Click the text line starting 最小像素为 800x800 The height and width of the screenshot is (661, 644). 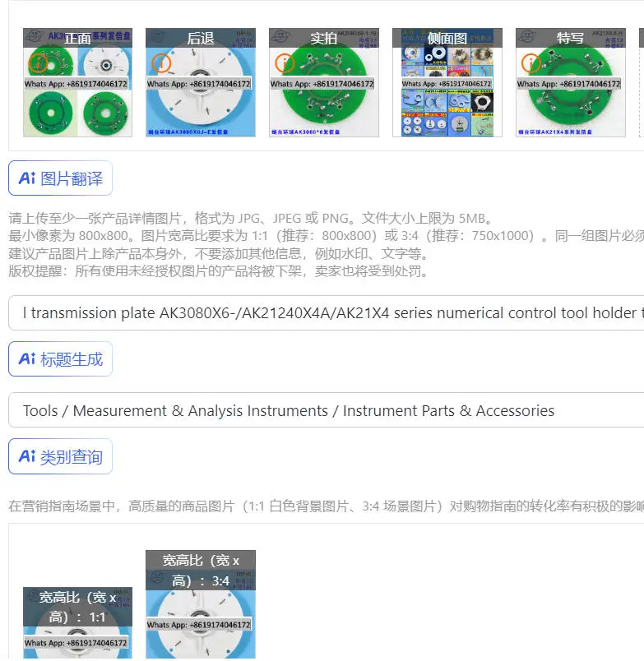[x=326, y=236]
